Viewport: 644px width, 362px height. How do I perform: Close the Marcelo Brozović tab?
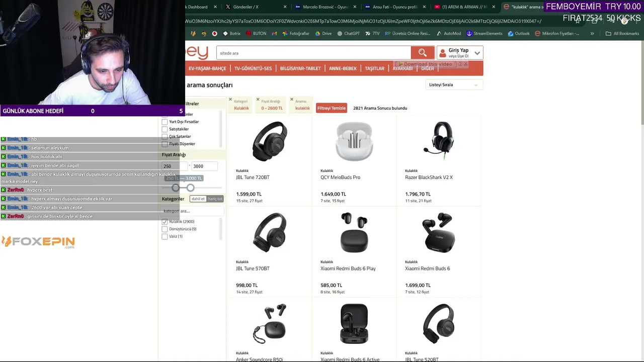coord(355,7)
